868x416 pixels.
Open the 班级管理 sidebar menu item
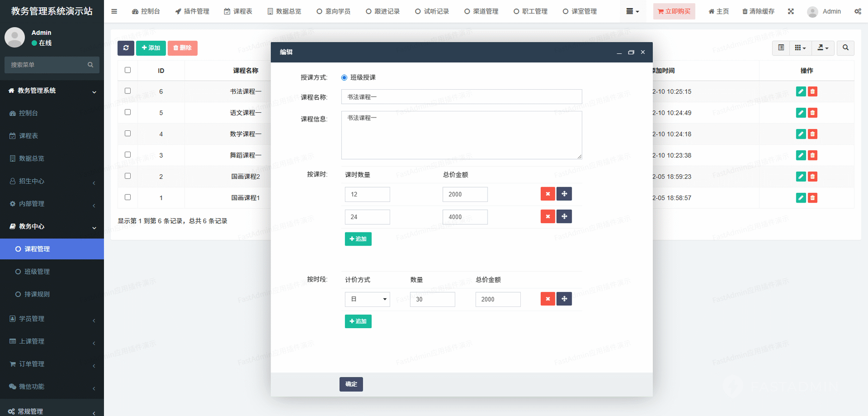(37, 272)
